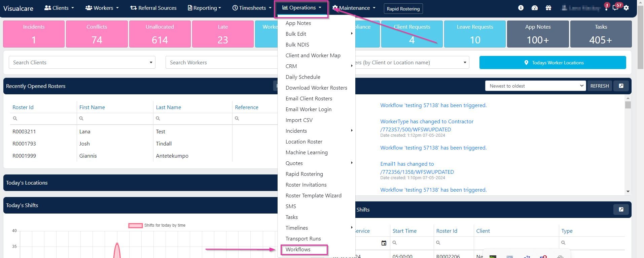This screenshot has width=644, height=258.
Task: Click notifications panel scrollbar down arrow
Action: (628, 191)
